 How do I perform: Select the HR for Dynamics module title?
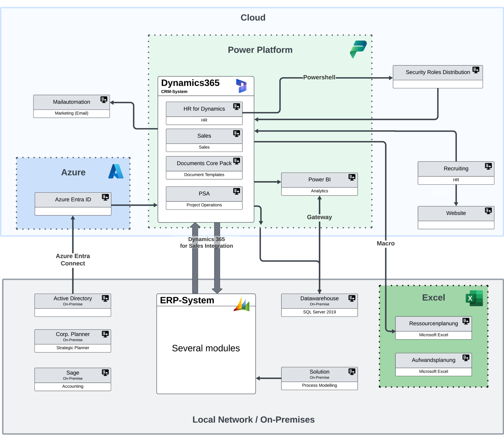pos(204,109)
